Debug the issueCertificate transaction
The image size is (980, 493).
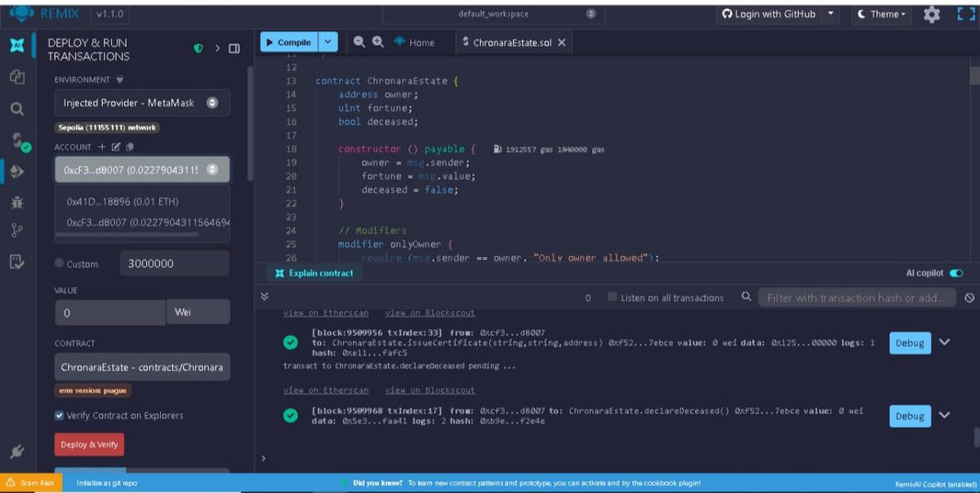pyautogui.click(x=910, y=343)
